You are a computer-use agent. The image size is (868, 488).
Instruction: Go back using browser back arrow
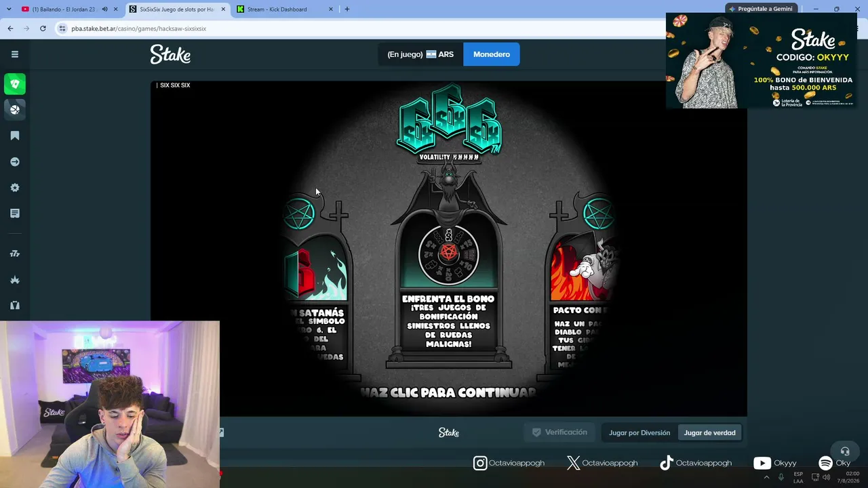(x=10, y=28)
